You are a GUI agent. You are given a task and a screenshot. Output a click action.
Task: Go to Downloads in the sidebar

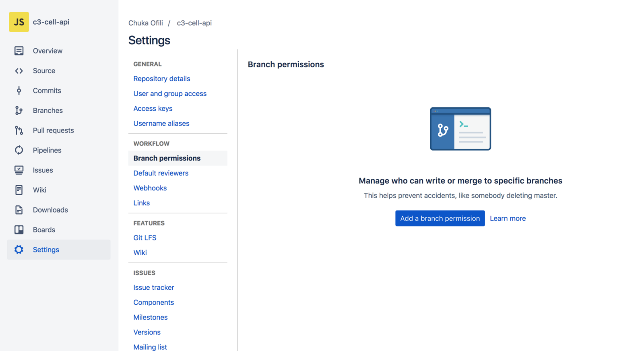point(50,210)
